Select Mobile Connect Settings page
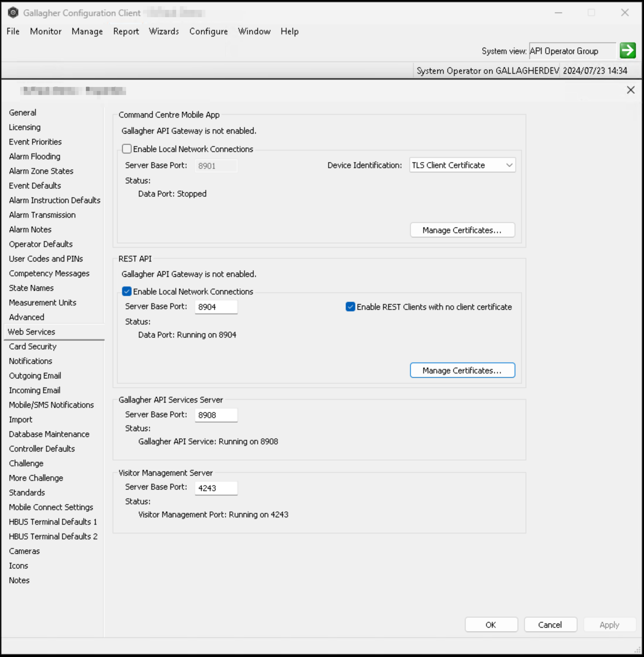The width and height of the screenshot is (644, 657). pyautogui.click(x=51, y=507)
